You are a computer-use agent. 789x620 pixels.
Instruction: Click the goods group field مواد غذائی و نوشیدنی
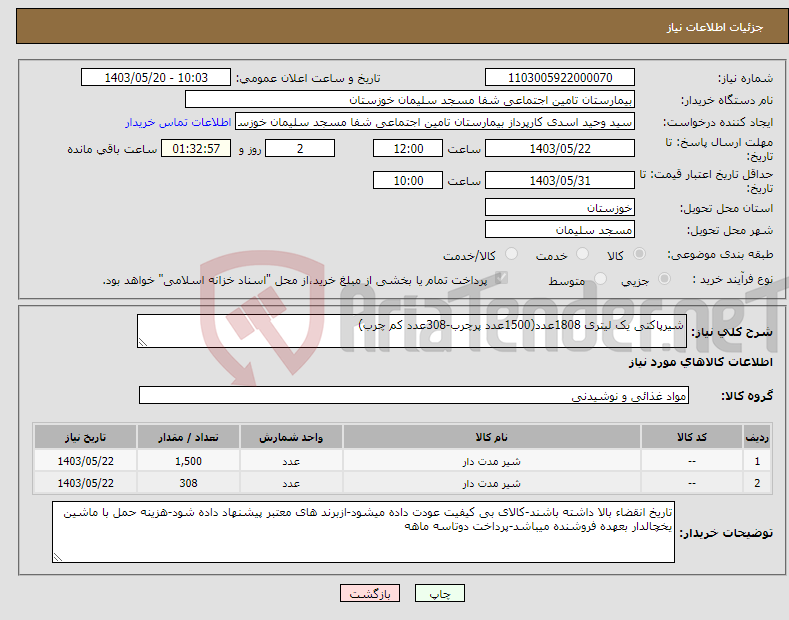point(414,396)
